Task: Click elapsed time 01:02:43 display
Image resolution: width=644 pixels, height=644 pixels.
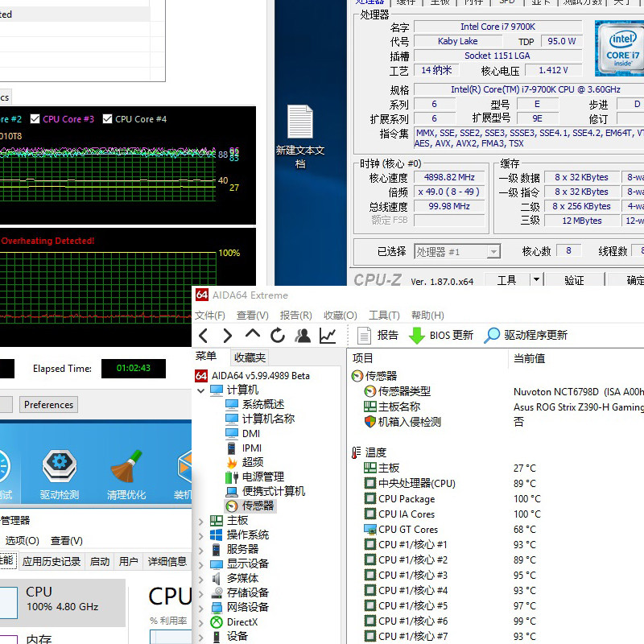Action: tap(134, 369)
